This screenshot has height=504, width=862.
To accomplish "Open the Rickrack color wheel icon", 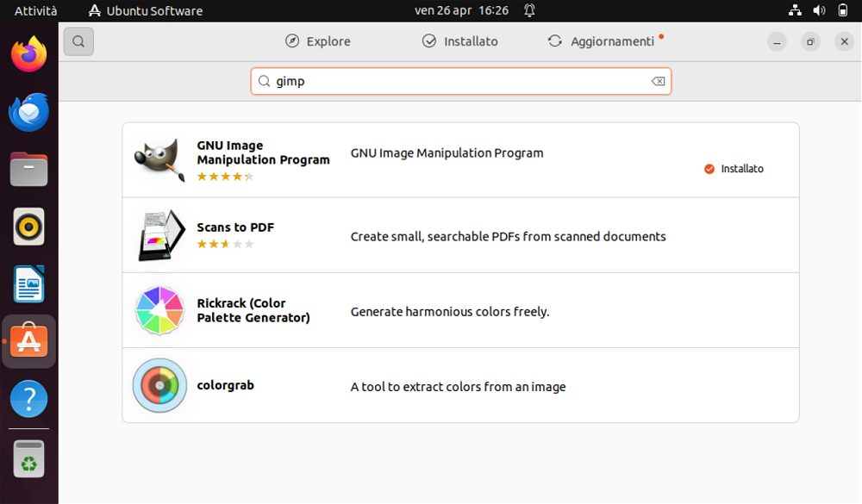I will point(159,310).
